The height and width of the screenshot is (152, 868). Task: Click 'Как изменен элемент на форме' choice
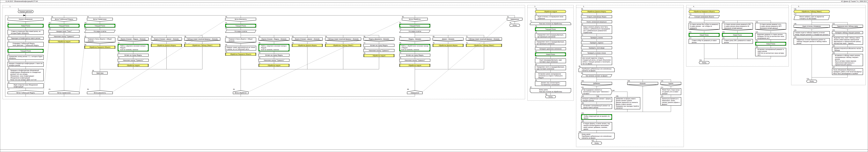[x=596, y=76]
